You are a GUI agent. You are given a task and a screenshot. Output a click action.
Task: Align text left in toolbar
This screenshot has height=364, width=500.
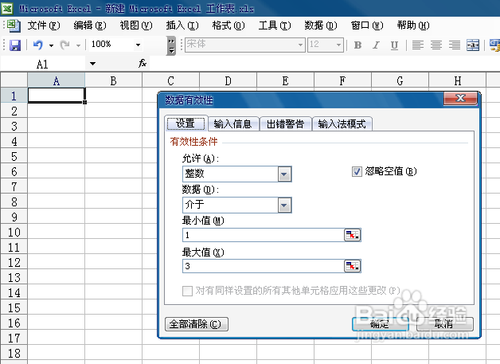tap(418, 45)
